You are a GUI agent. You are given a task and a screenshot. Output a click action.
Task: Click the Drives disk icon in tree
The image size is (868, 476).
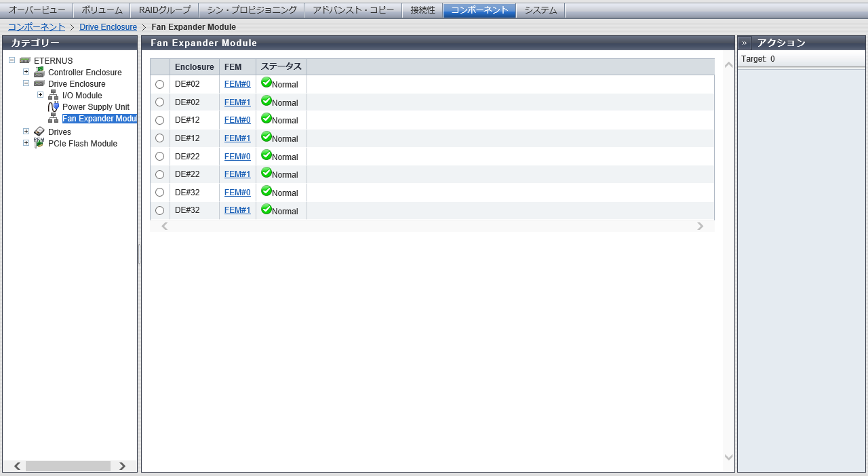pyautogui.click(x=39, y=132)
